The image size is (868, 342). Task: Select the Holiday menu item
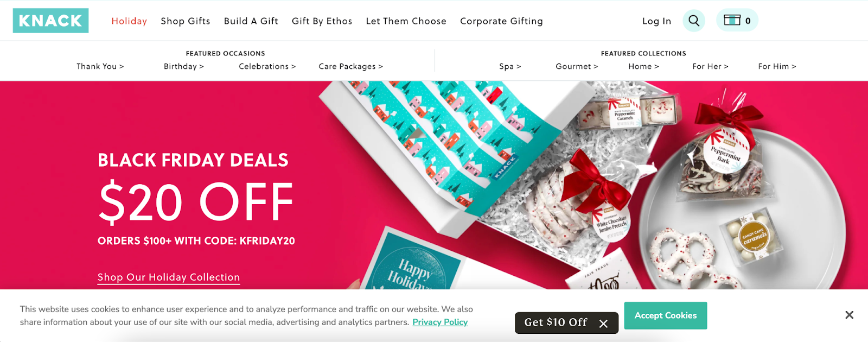point(129,21)
